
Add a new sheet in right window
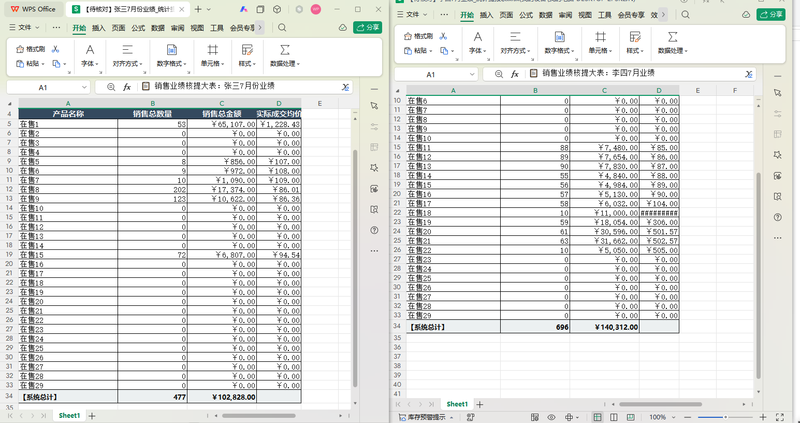[x=480, y=404]
